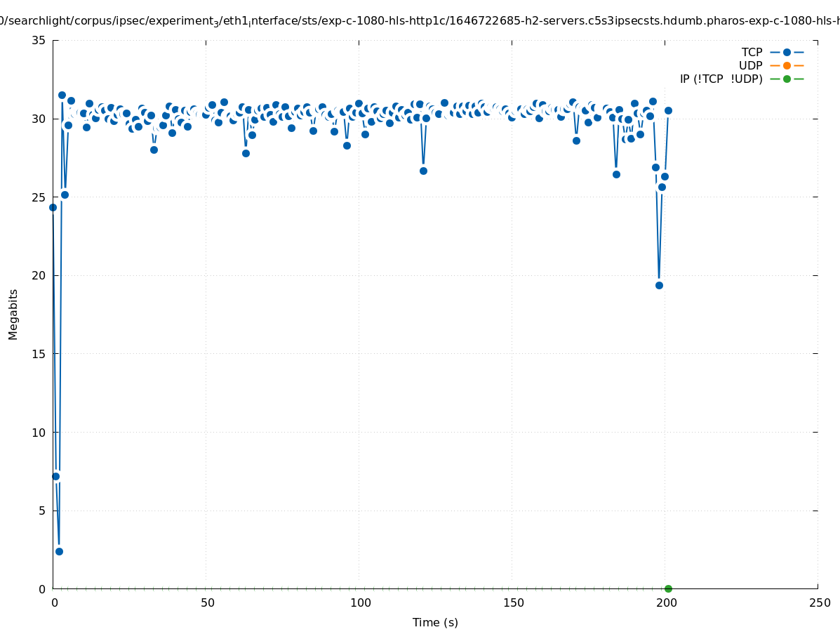Click the lowest TCP data point near 2.4 Megabits
The height and width of the screenshot is (632, 840).
coord(59,551)
